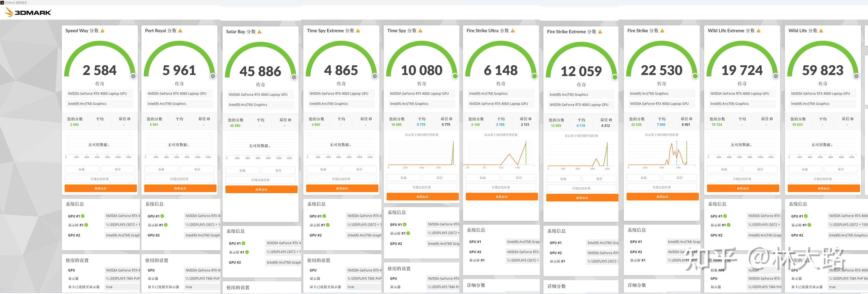Click the average value 9 779 in Time Spy card
This screenshot has height=294, width=868.
tap(421, 124)
